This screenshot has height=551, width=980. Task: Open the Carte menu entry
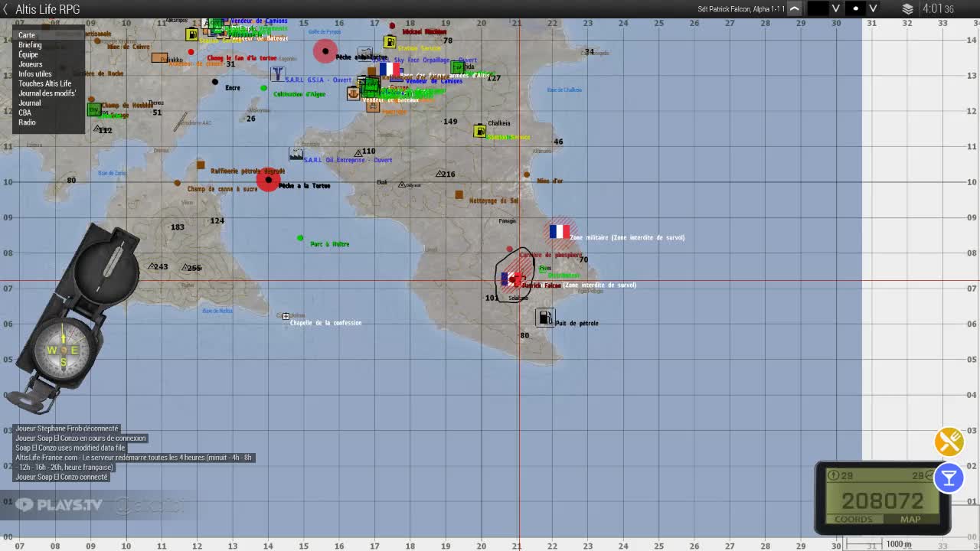27,35
